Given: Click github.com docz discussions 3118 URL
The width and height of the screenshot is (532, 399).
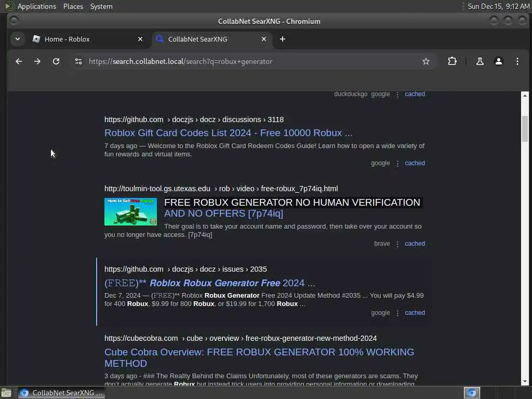Looking at the screenshot, I should coord(194,120).
